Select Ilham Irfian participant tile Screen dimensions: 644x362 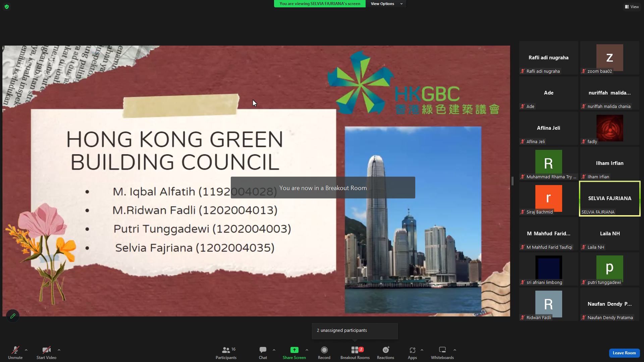point(609,163)
